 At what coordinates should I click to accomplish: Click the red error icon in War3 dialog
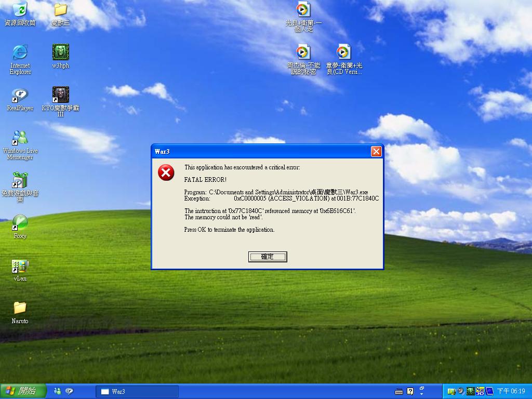[x=166, y=172]
